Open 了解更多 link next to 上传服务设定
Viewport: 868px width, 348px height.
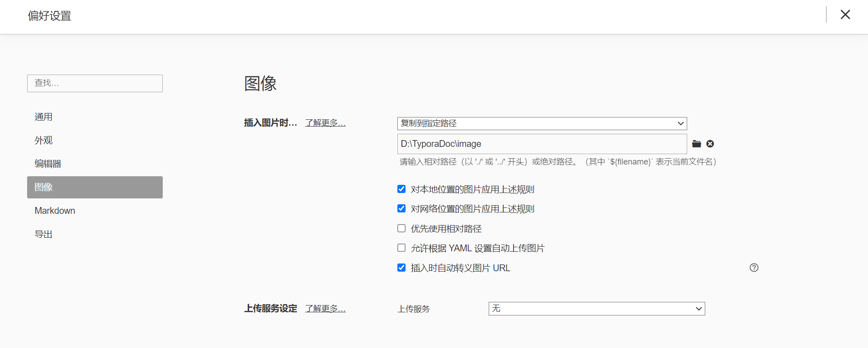click(x=325, y=309)
